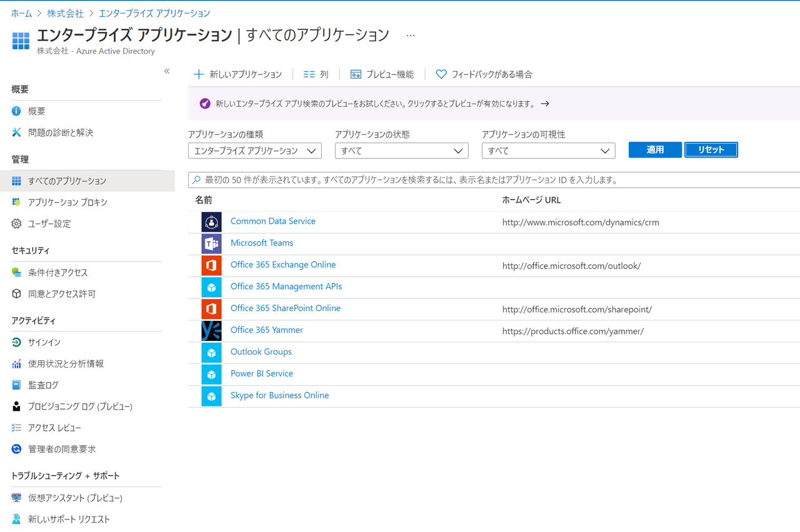Image resolution: width=800 pixels, height=532 pixels.
Task: Click the Office 365 Management APIs icon
Action: [211, 287]
